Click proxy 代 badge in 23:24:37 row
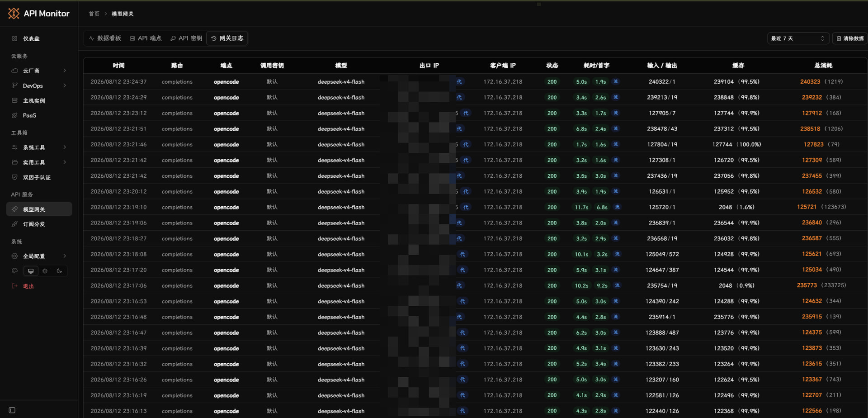 (459, 82)
